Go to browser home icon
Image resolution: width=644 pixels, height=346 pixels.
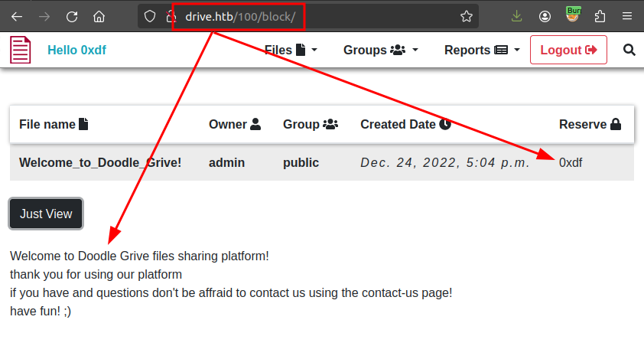99,16
